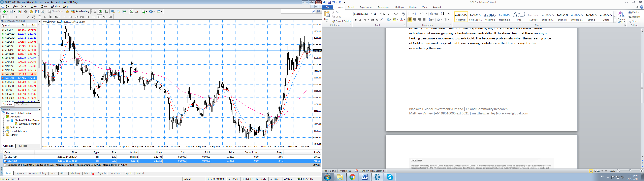This screenshot has height=181, width=644.
Task: Apply the Heading 1 style
Action: (490, 17)
